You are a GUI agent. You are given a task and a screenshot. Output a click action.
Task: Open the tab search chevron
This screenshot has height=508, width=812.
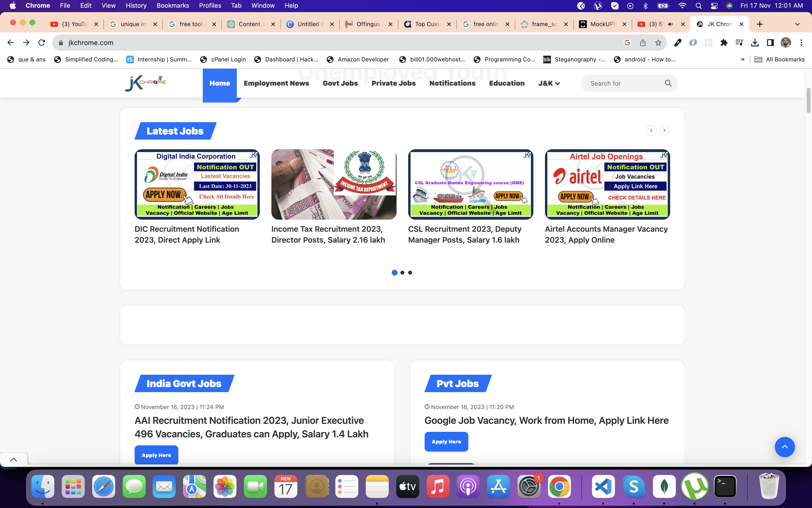(797, 24)
